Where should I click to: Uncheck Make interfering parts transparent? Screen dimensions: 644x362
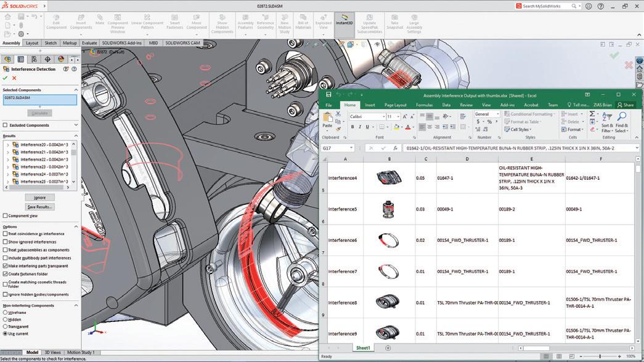[x=6, y=266]
